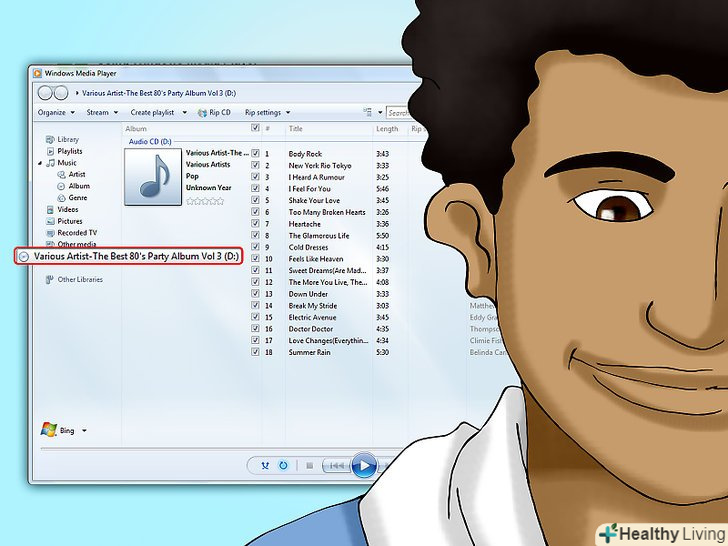The image size is (728, 546).
Task: Toggle the select-all checkbox in header
Action: coord(255,128)
